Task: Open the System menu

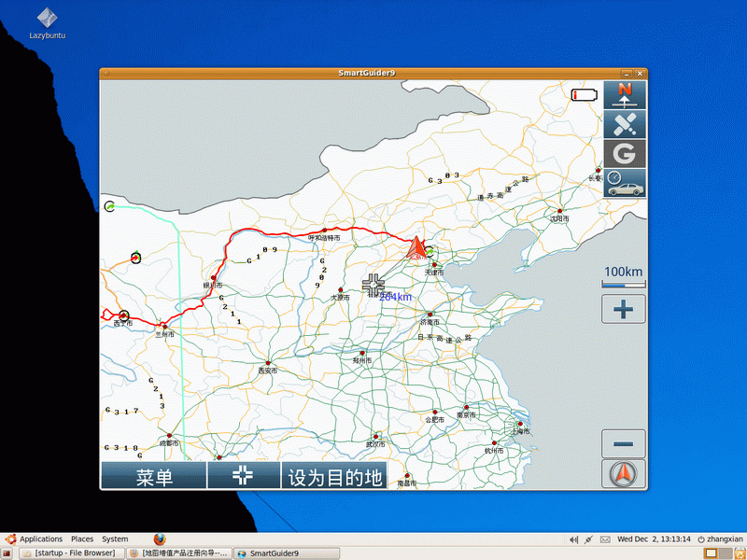Action: click(x=115, y=539)
